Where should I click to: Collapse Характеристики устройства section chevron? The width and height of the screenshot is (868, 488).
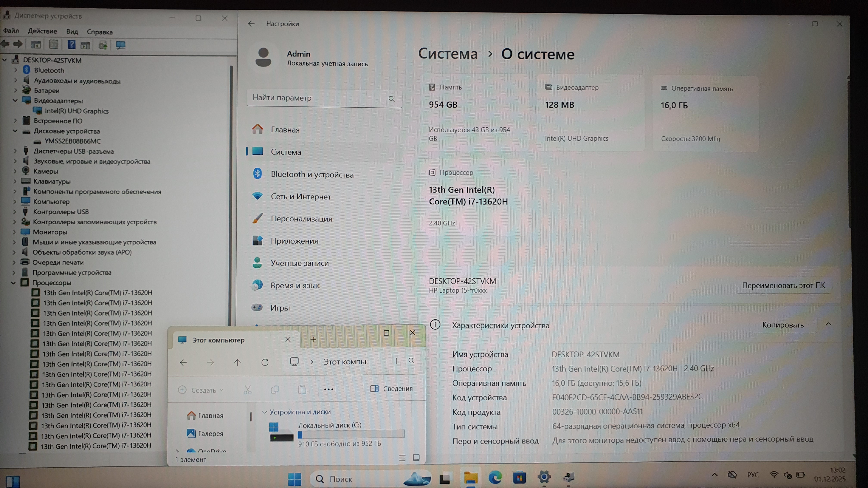[x=828, y=324]
